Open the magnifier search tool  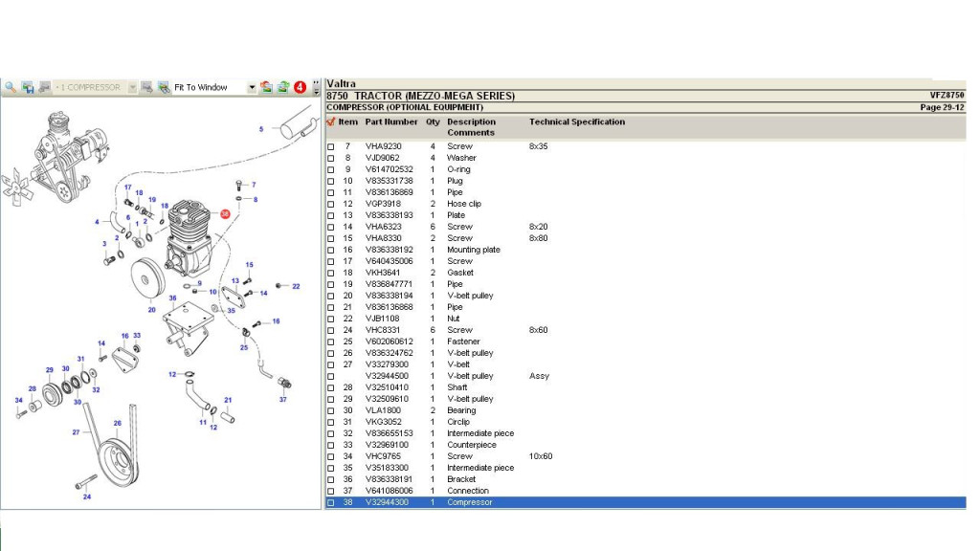tap(11, 87)
